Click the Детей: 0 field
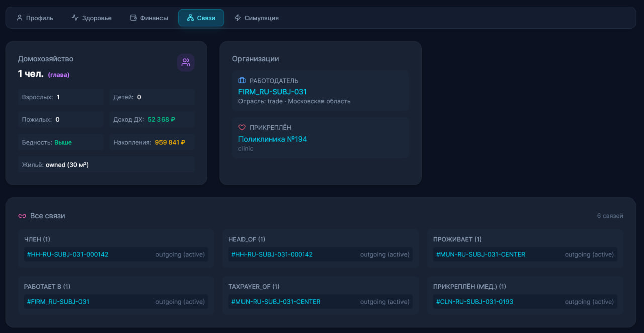This screenshot has height=333, width=644. pos(151,97)
